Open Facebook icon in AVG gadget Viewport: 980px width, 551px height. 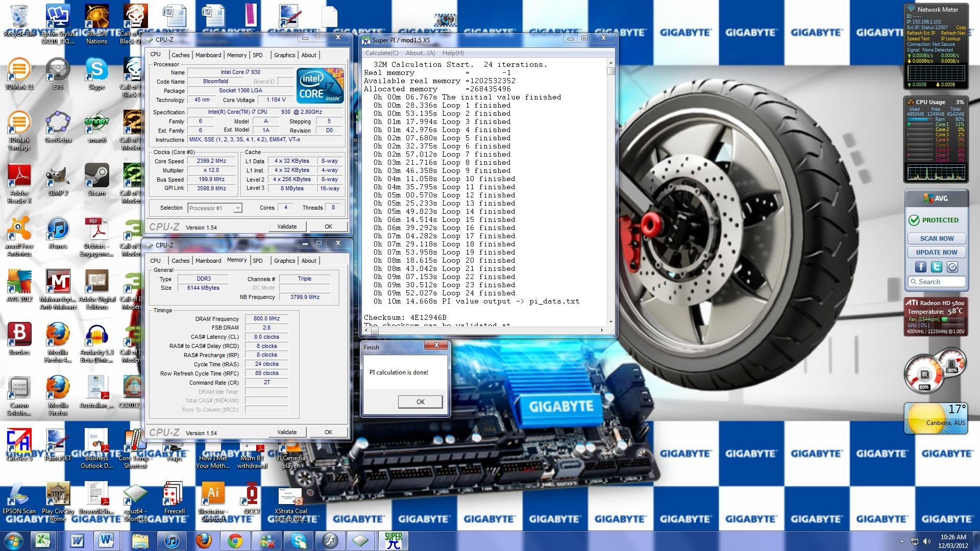click(x=921, y=267)
